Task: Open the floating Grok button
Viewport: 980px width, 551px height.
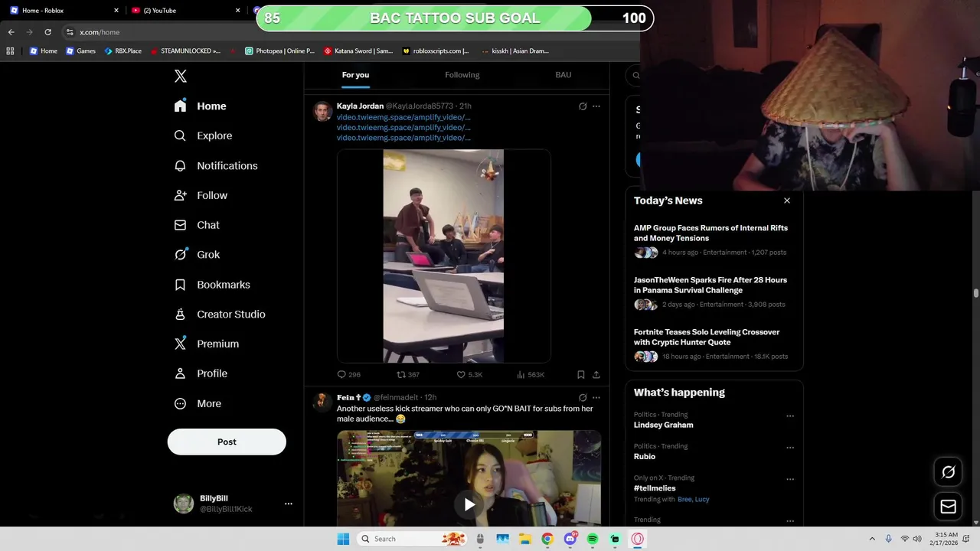Action: (948, 472)
